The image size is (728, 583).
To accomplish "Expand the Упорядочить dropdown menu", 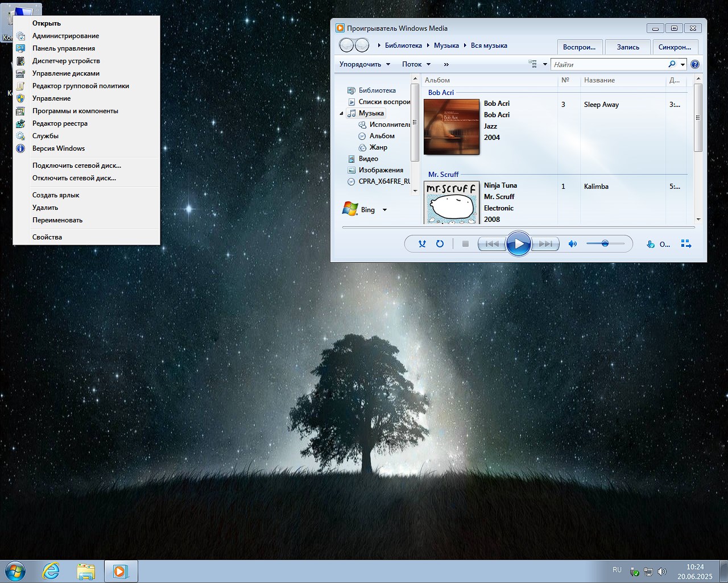I will (x=365, y=64).
